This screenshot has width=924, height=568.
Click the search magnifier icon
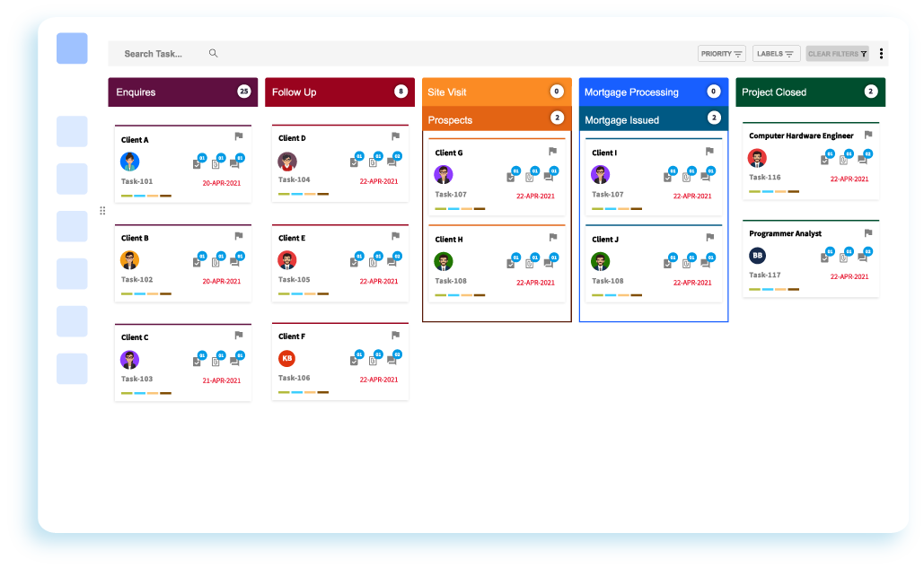214,54
